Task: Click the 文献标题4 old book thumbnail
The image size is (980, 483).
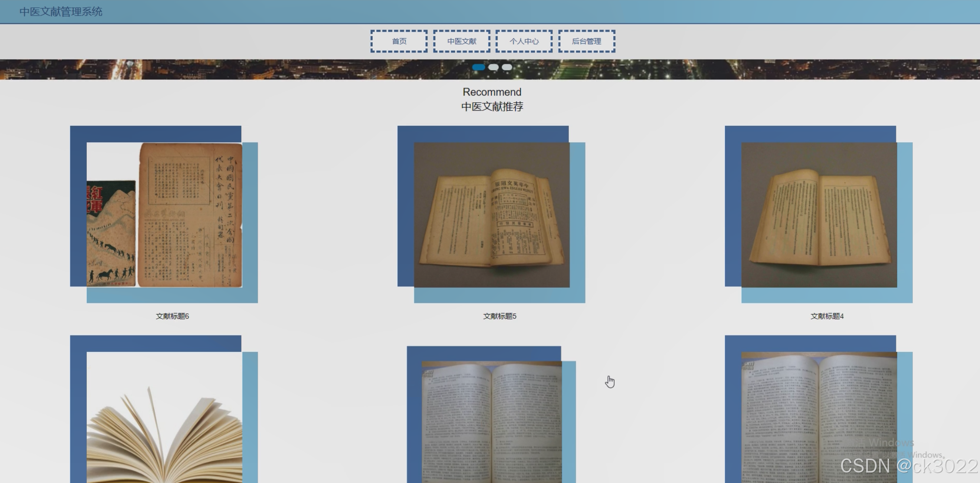Action: 819,215
